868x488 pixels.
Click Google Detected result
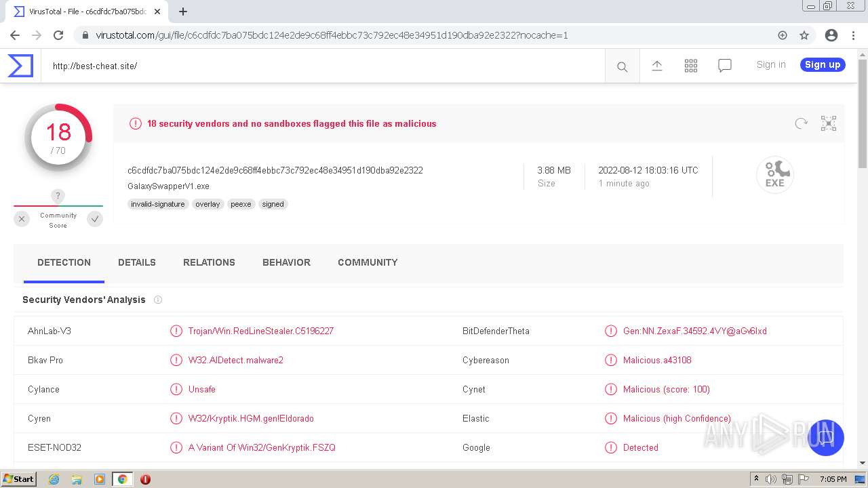[641, 447]
